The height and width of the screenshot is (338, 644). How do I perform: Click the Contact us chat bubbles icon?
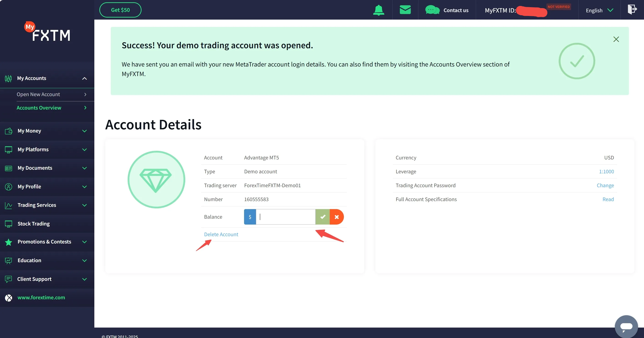[x=432, y=10]
